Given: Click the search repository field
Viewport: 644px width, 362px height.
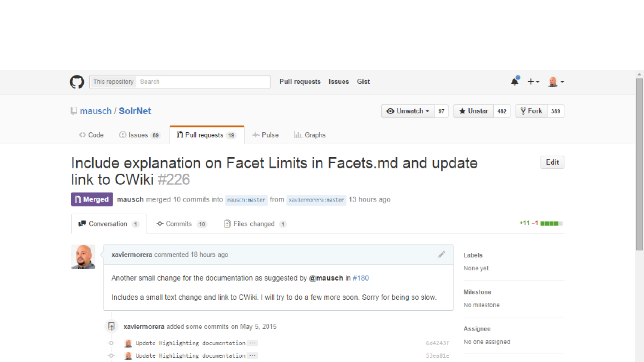Looking at the screenshot, I should 203,82.
